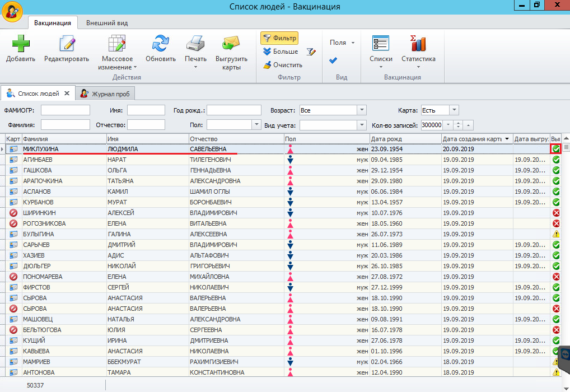Open Редактировать to edit the record

point(67,44)
